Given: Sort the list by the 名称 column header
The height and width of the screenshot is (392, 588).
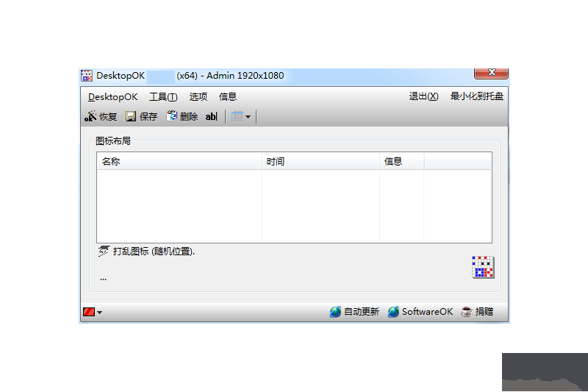Looking at the screenshot, I should (179, 162).
